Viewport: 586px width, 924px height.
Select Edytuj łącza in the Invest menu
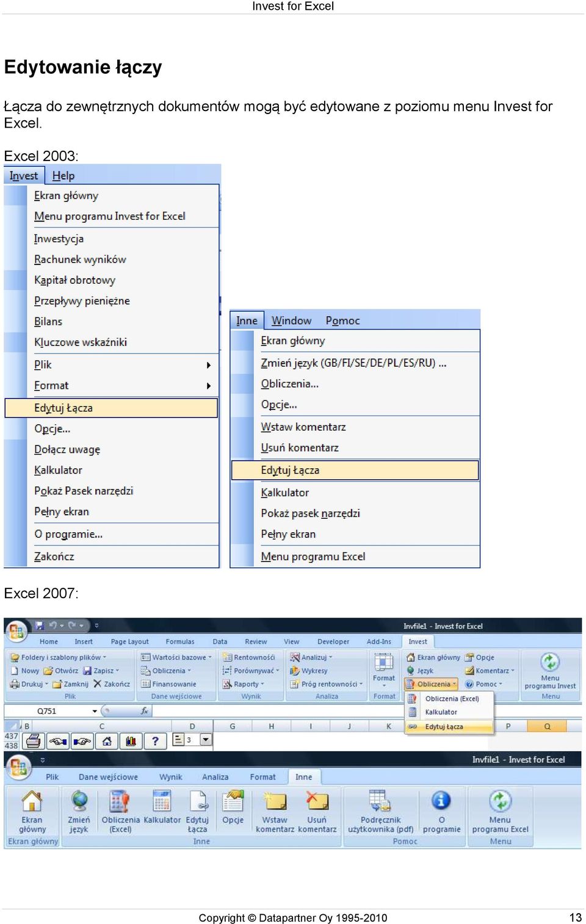tap(111, 408)
